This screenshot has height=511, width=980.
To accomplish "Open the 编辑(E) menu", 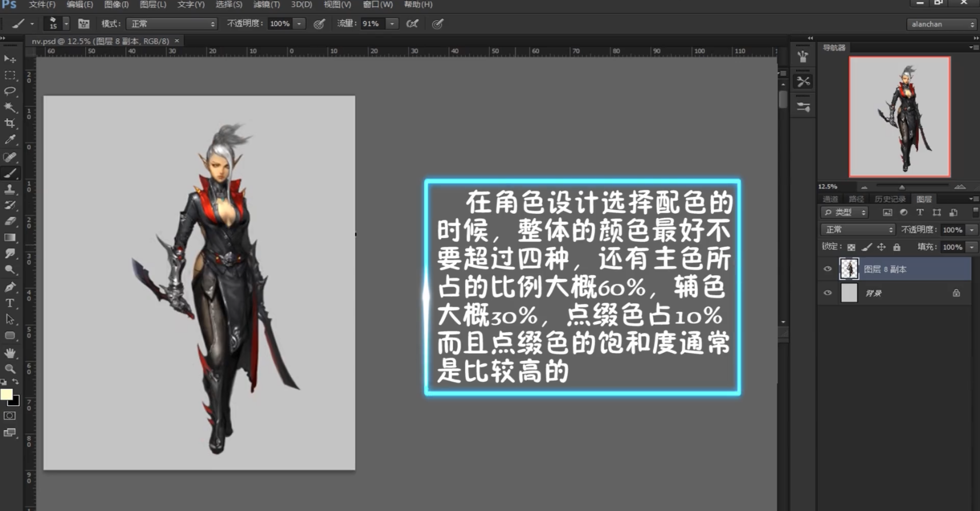I will [x=80, y=5].
